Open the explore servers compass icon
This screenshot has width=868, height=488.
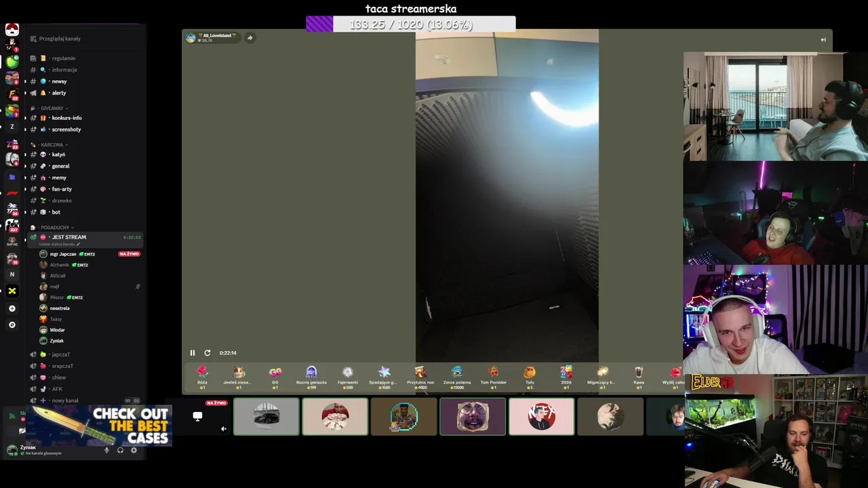[x=12, y=325]
